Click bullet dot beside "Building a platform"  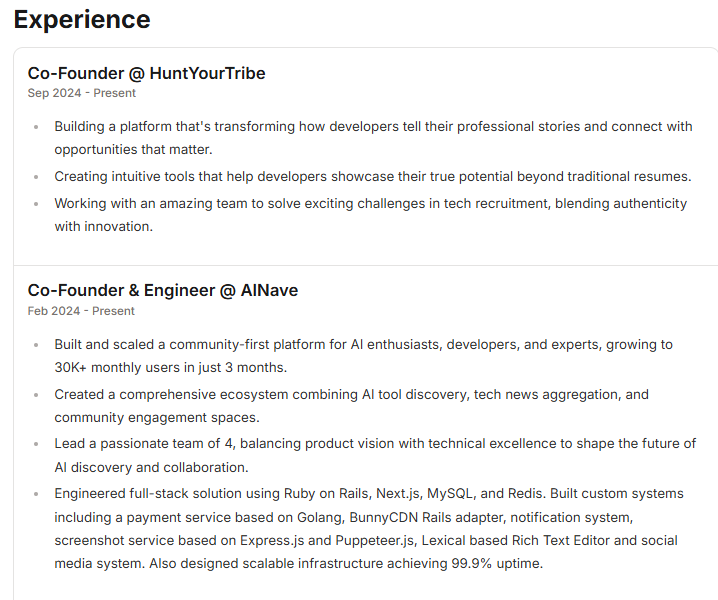pos(37,127)
